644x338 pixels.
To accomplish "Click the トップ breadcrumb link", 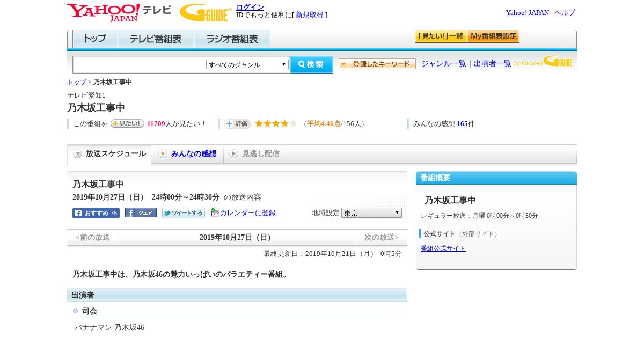I will 77,82.
